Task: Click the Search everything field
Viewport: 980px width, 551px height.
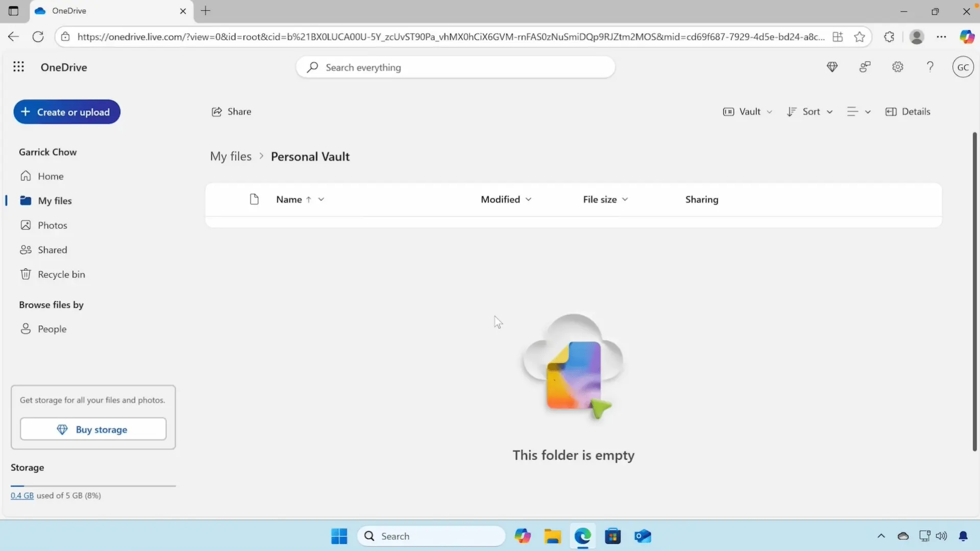Action: pyautogui.click(x=455, y=67)
